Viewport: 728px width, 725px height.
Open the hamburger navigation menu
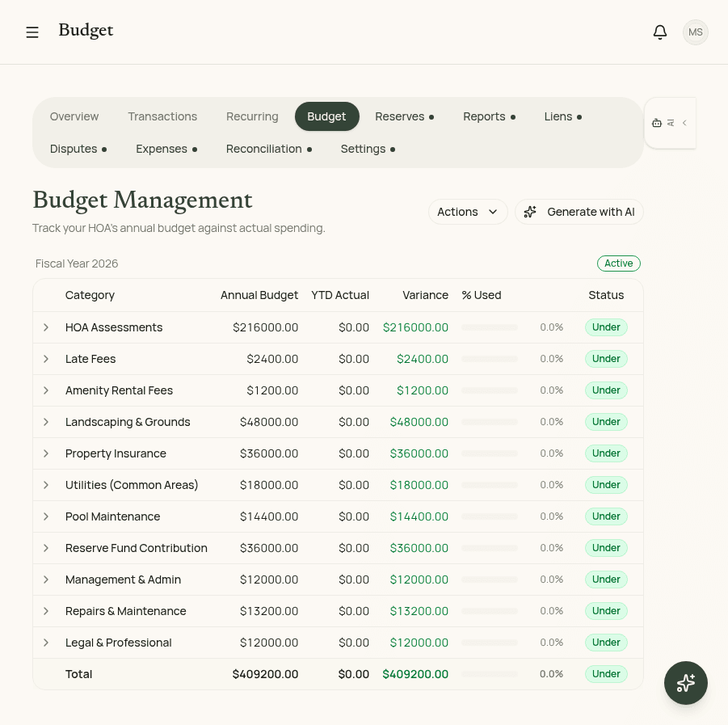tap(32, 32)
